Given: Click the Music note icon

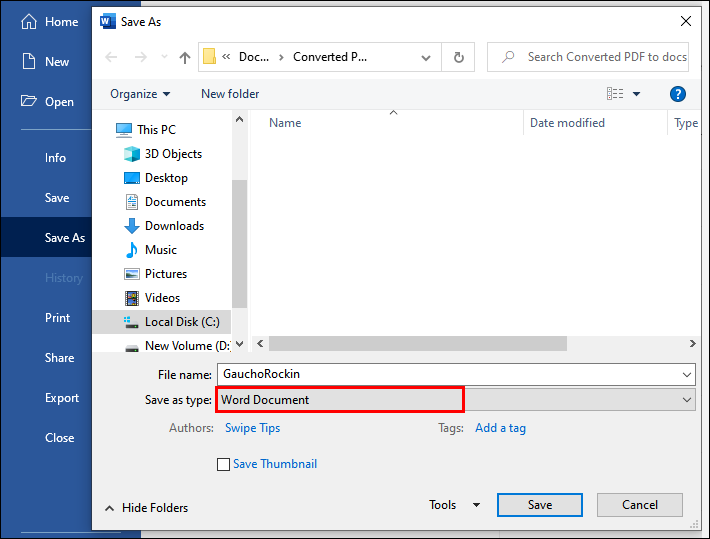Looking at the screenshot, I should 132,250.
